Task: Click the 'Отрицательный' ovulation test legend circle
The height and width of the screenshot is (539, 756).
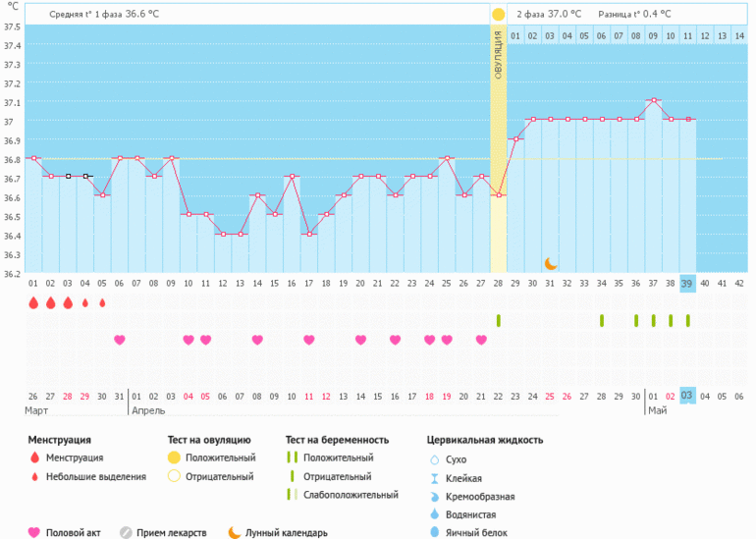Action: [174, 476]
